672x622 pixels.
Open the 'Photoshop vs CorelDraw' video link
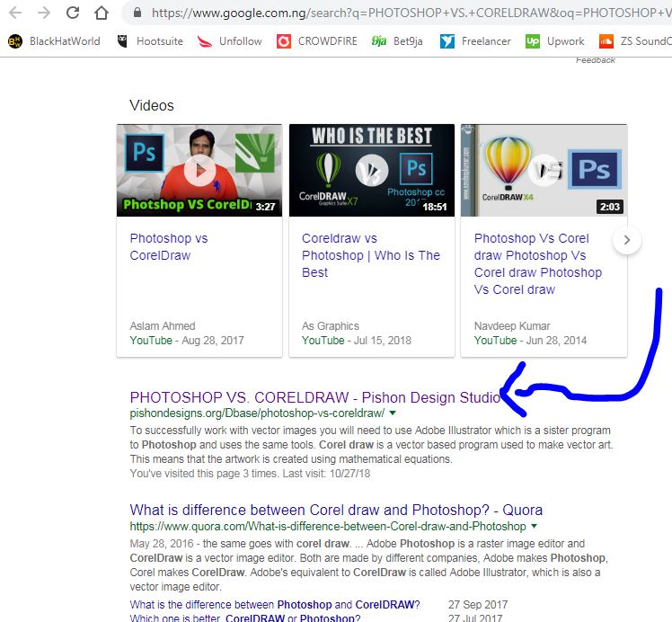coord(169,246)
